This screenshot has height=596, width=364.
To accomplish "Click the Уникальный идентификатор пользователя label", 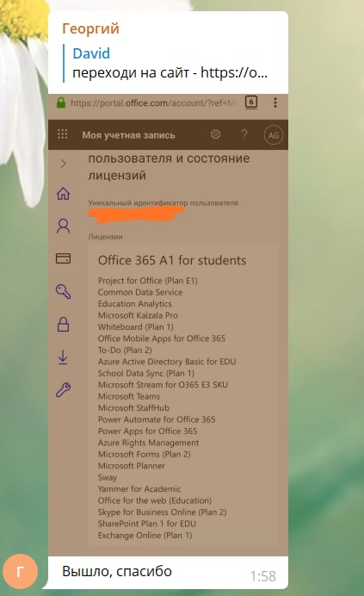I will tap(163, 202).
